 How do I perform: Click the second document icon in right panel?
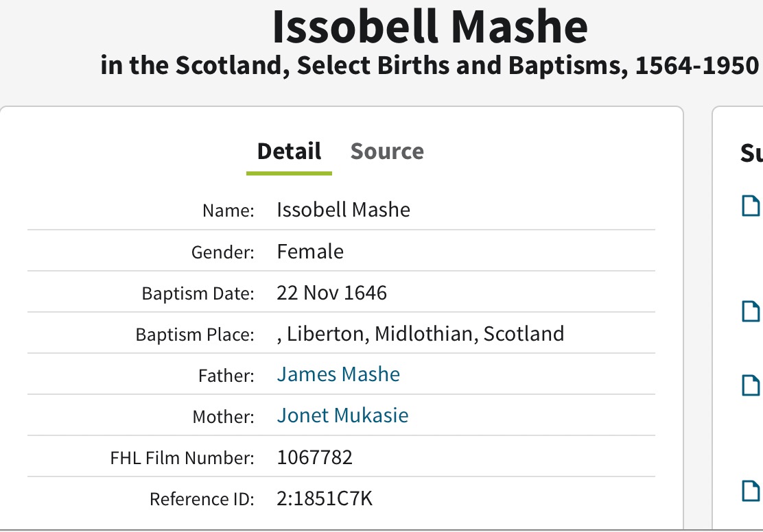(x=752, y=311)
